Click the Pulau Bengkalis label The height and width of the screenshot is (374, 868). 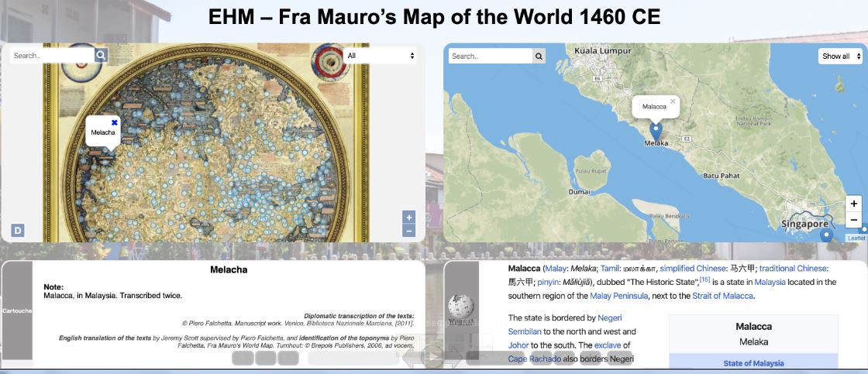670,215
